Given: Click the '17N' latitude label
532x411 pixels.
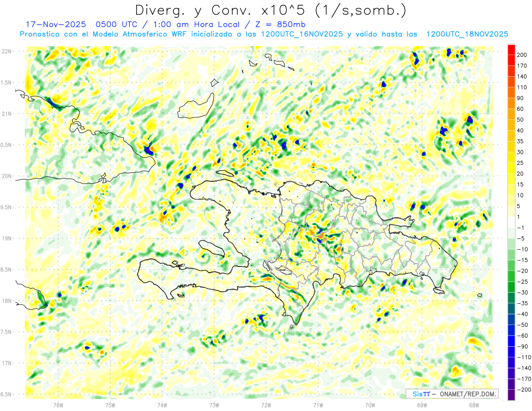Looking at the screenshot, I should 7,364.
